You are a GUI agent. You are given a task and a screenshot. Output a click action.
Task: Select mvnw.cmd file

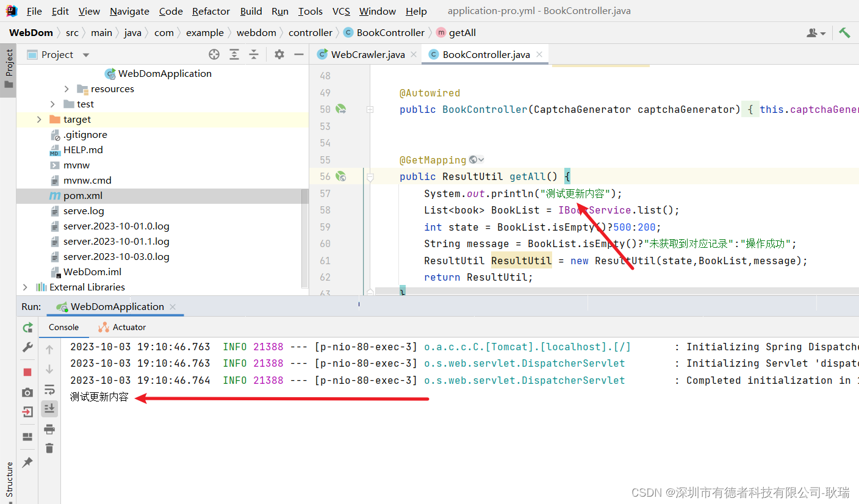click(87, 180)
